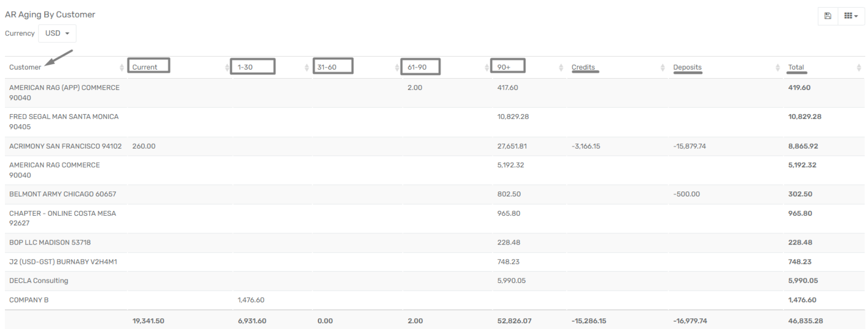Click 90+ amount in FRED SEGAL row

[513, 117]
